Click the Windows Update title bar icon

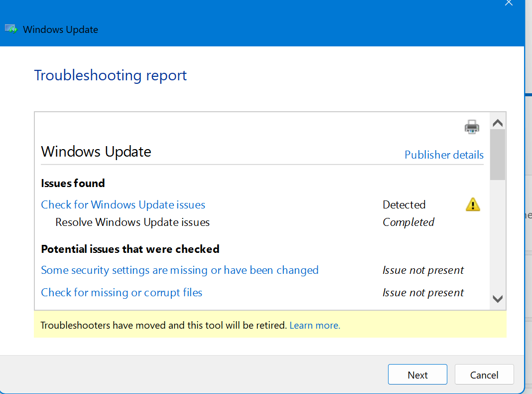[x=11, y=29]
